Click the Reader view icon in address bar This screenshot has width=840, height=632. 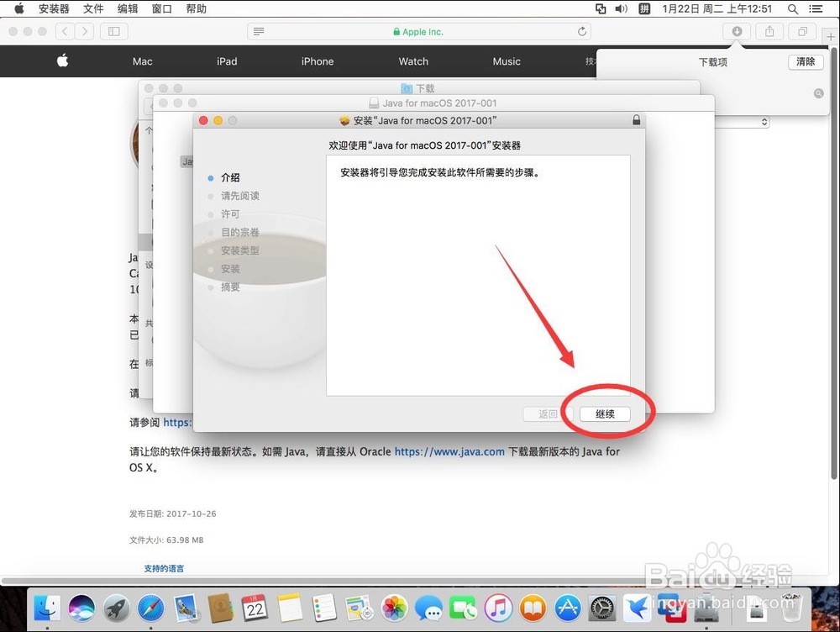coord(258,31)
